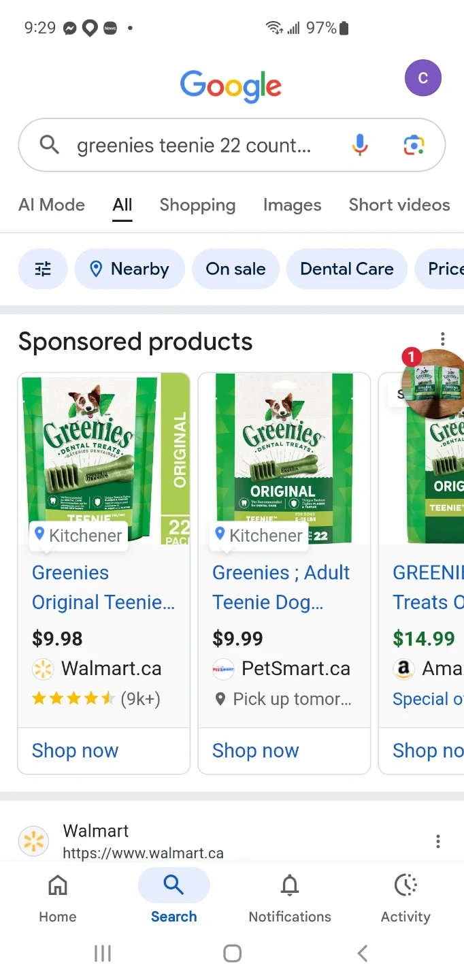
Task: Tap the purple account avatar
Action: (422, 78)
